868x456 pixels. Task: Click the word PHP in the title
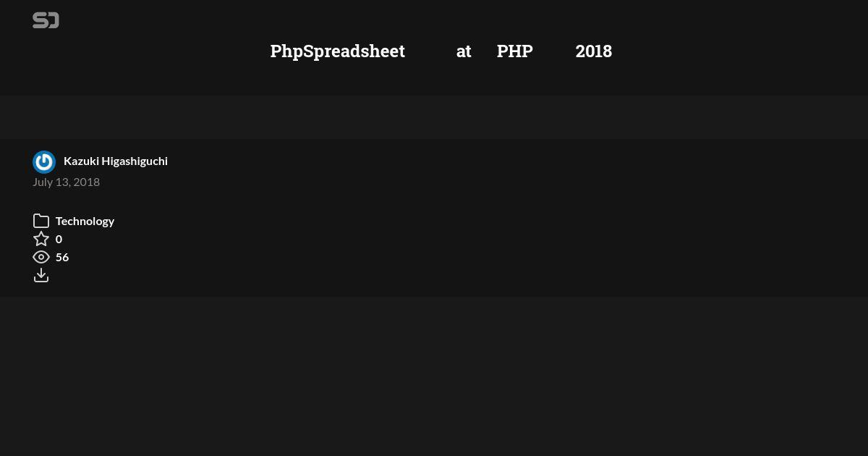[515, 51]
